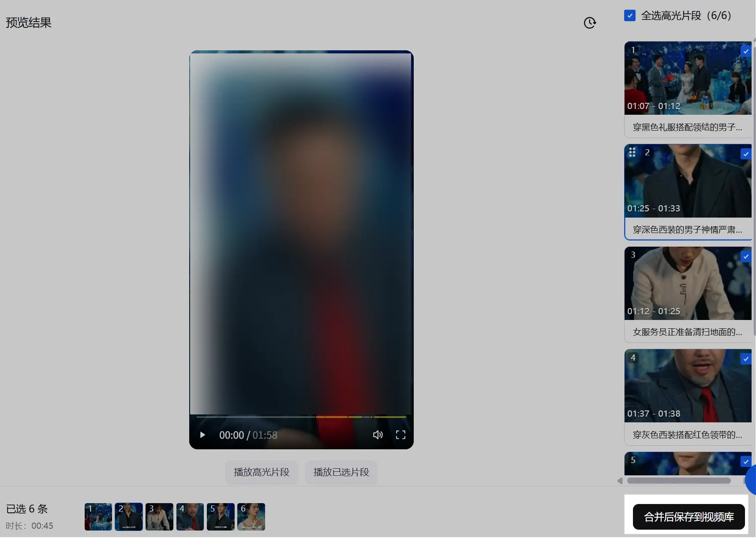Click caption 穿黑色礼服搭配领结的男子...
This screenshot has width=756, height=538.
point(688,127)
